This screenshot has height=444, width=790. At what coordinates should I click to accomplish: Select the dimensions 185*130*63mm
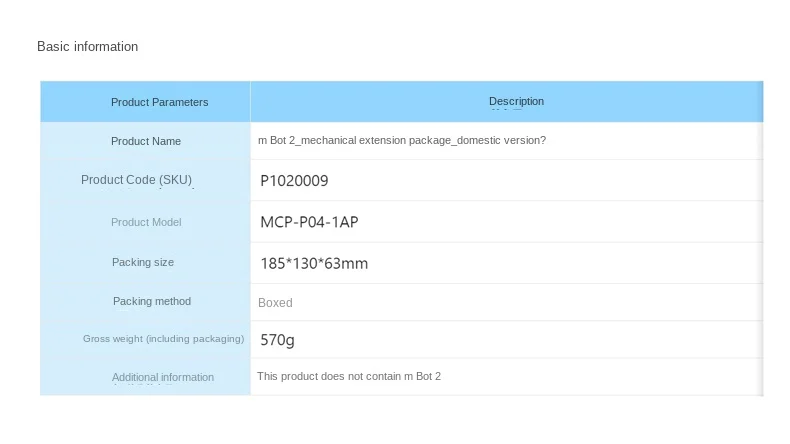[314, 264]
